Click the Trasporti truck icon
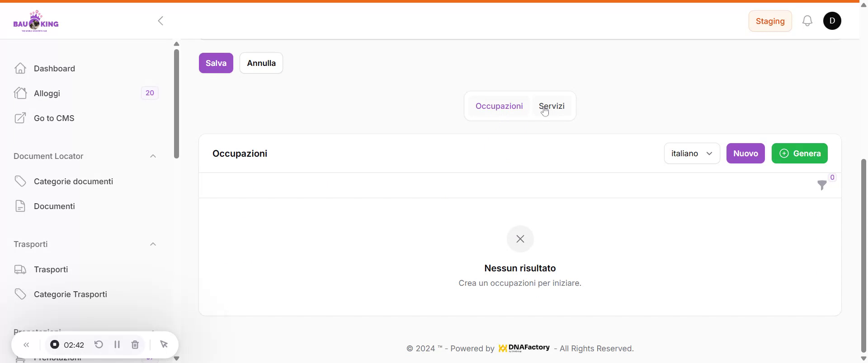The image size is (868, 363). click(20, 269)
